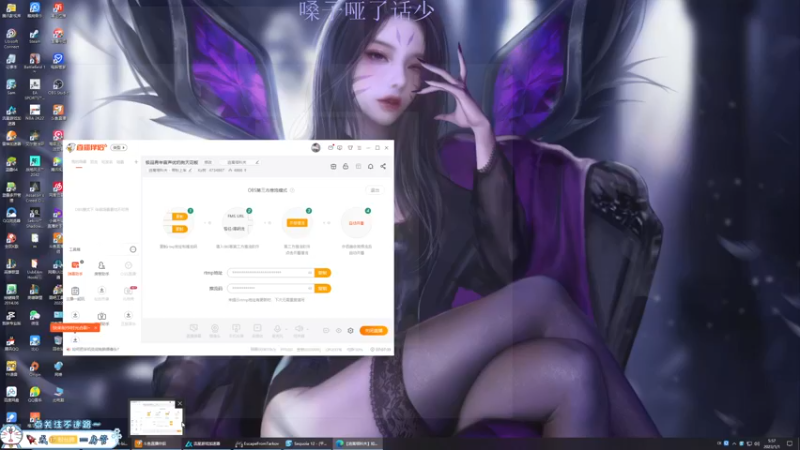
Task: Click the camera icon in the bottom toolbar
Action: coord(215,330)
